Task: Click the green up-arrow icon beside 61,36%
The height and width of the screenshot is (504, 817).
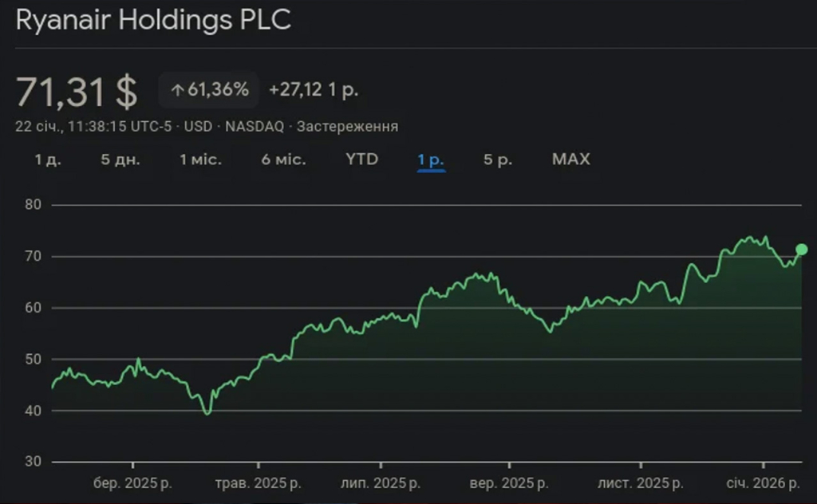Action: (177, 90)
